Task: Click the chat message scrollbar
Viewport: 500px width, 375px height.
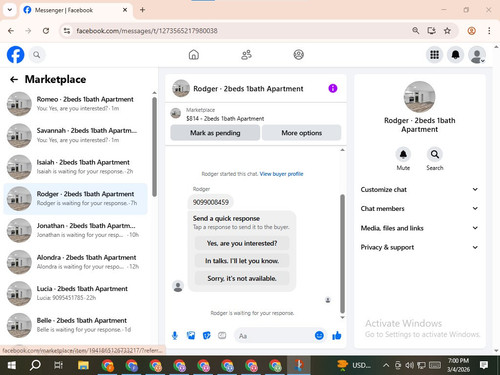Action: coord(342,253)
